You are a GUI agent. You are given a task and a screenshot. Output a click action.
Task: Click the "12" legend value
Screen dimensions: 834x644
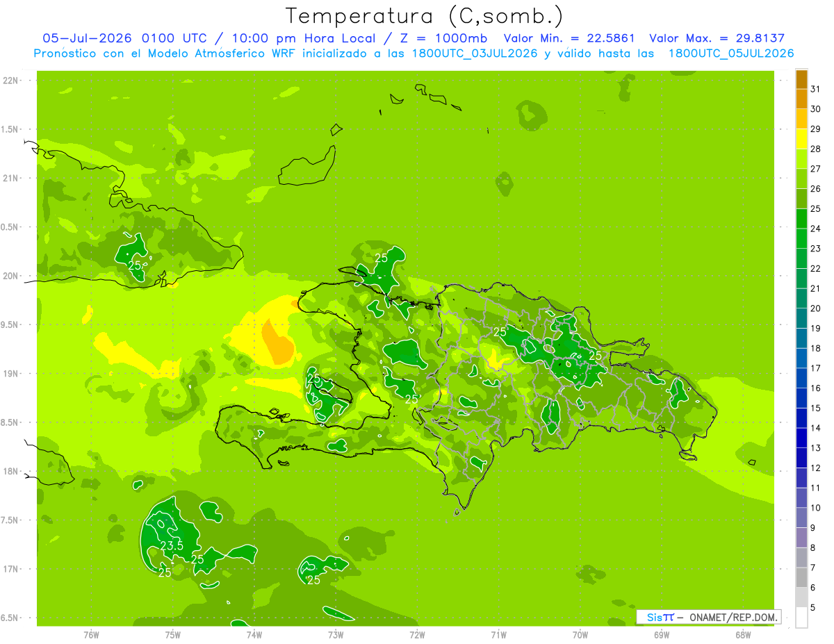(816, 468)
